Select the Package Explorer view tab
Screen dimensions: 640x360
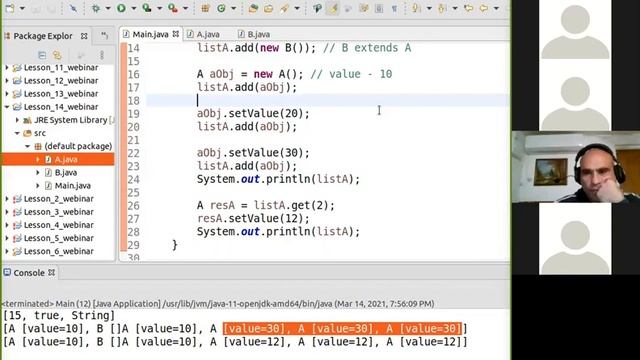click(x=42, y=36)
